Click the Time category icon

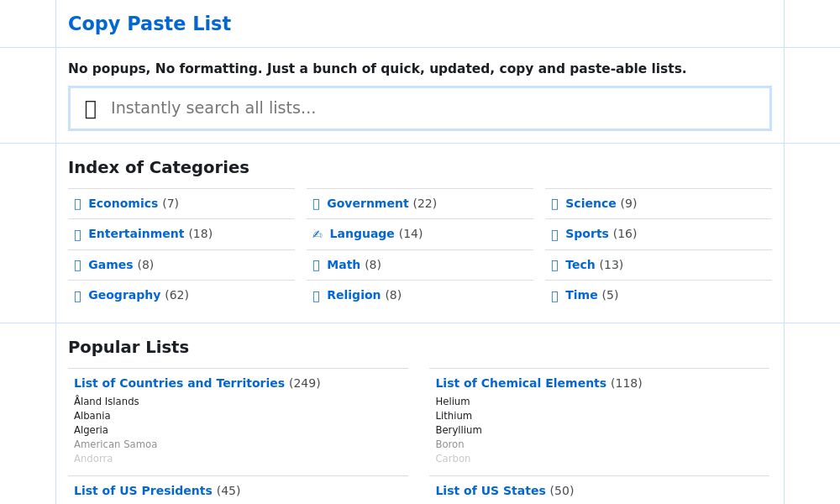[555, 296]
